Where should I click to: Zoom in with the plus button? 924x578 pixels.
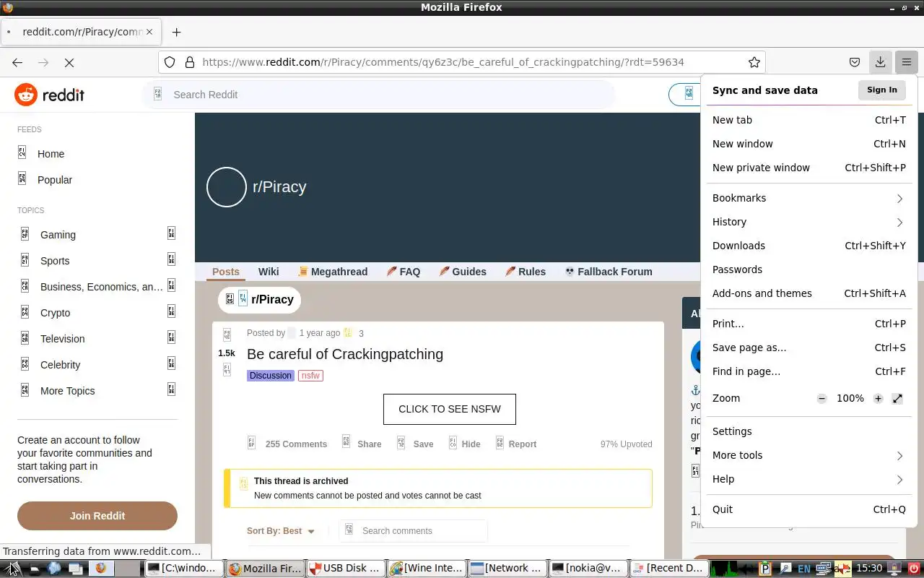point(878,399)
